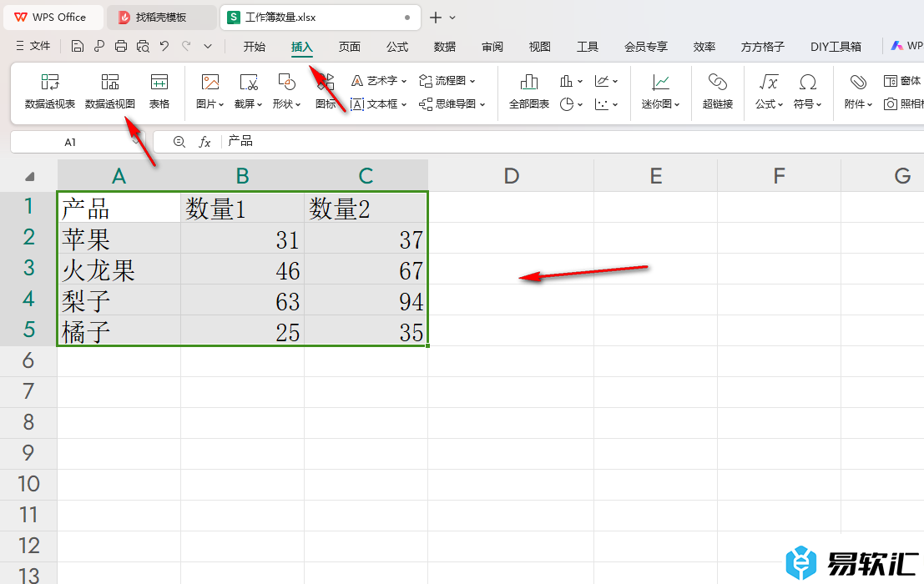Screen dimensions: 924x584
Task: Switch to the 开始 Home tab
Action: [255, 47]
